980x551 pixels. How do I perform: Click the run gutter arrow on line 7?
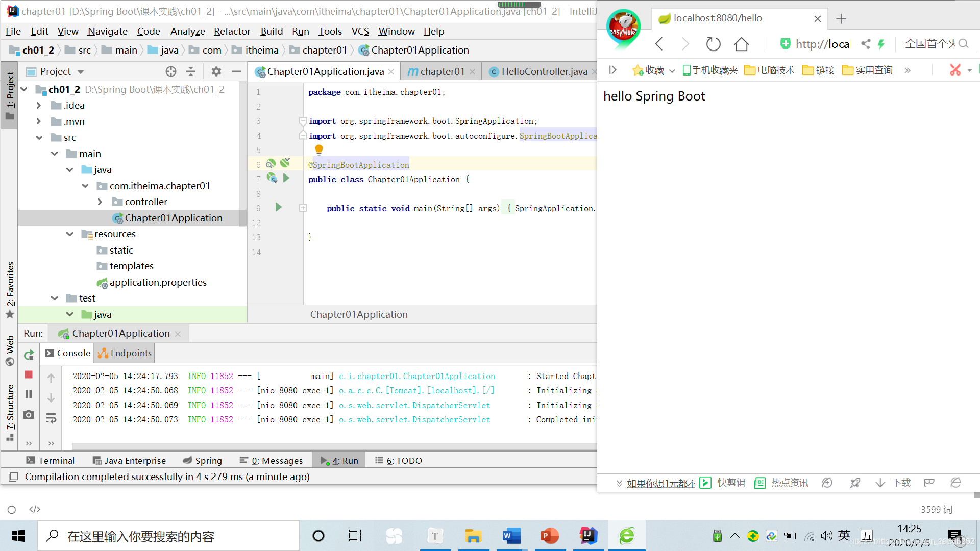tap(286, 178)
